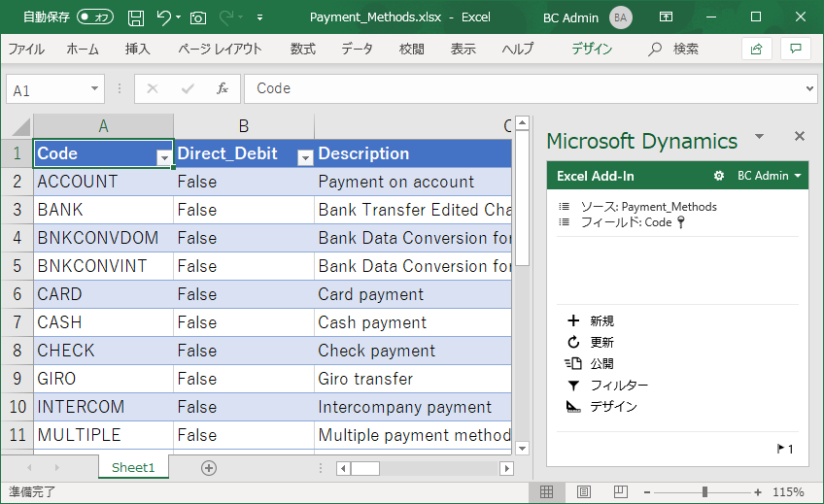Click the Undo arrow icon
This screenshot has width=824, height=504.
coord(163,17)
